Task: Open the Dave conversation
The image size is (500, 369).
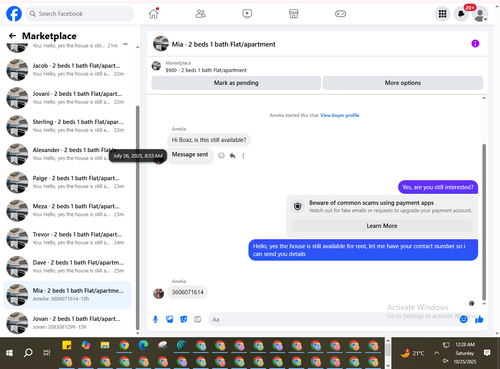Action: coord(68,267)
